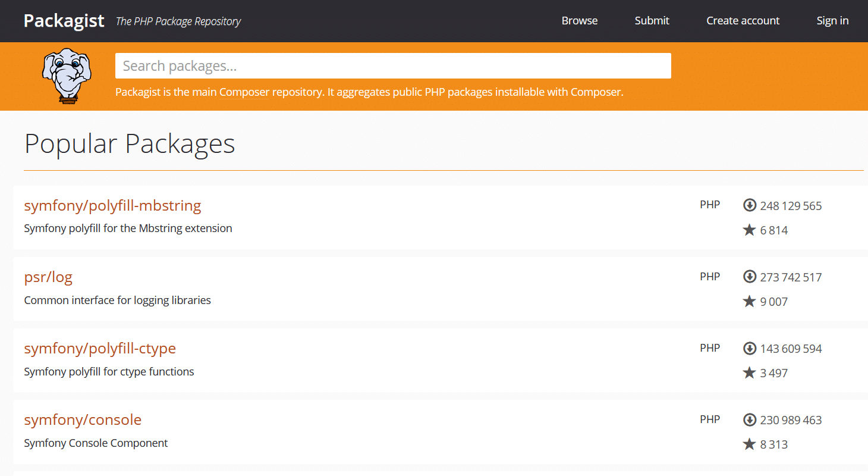View the symfony/polyfill-ctype package
Screen dimensions: 868x476
coord(100,349)
